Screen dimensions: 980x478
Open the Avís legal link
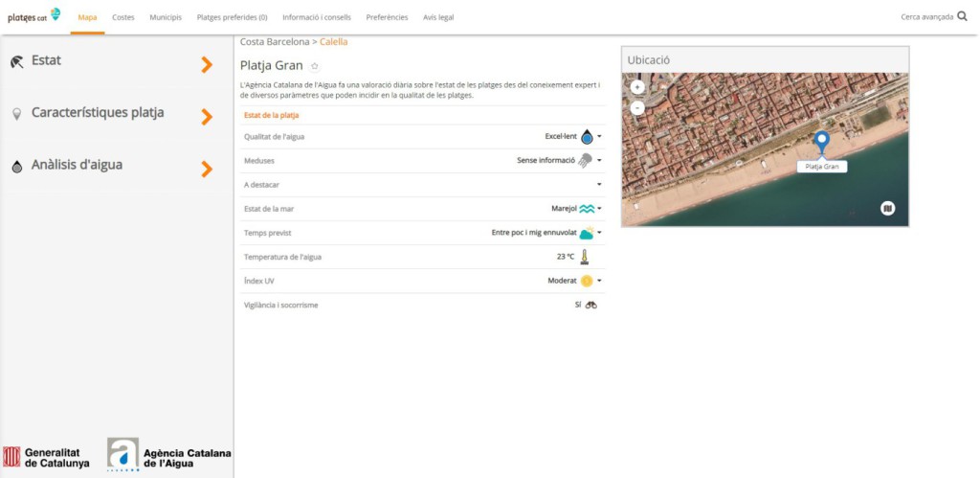(438, 17)
